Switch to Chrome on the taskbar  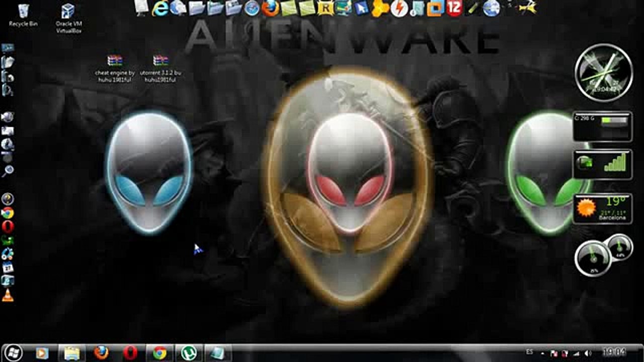[159, 353]
